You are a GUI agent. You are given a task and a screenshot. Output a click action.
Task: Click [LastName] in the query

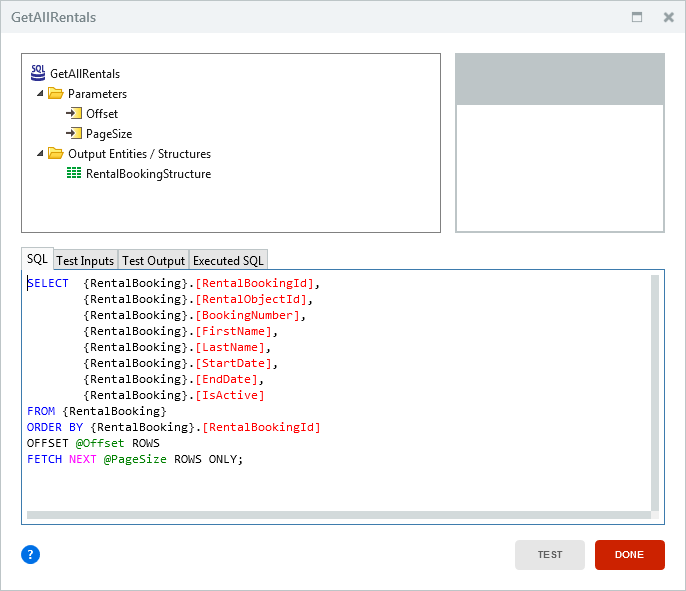(x=230, y=347)
